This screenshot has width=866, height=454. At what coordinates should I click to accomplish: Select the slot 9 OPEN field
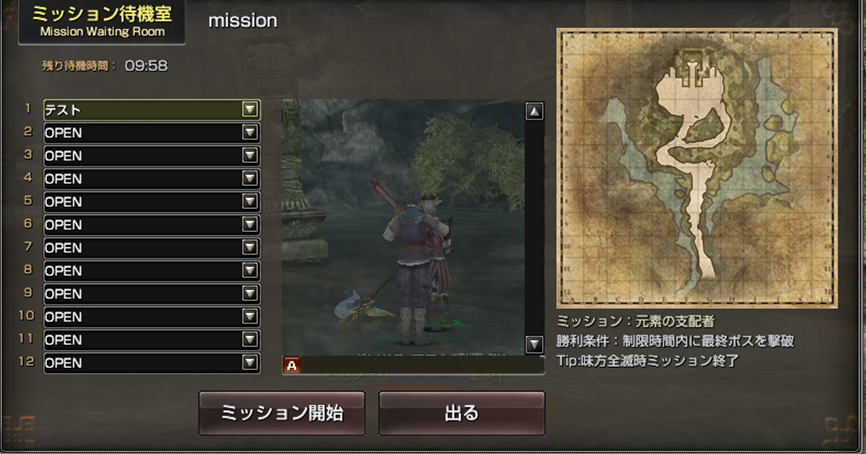[152, 294]
